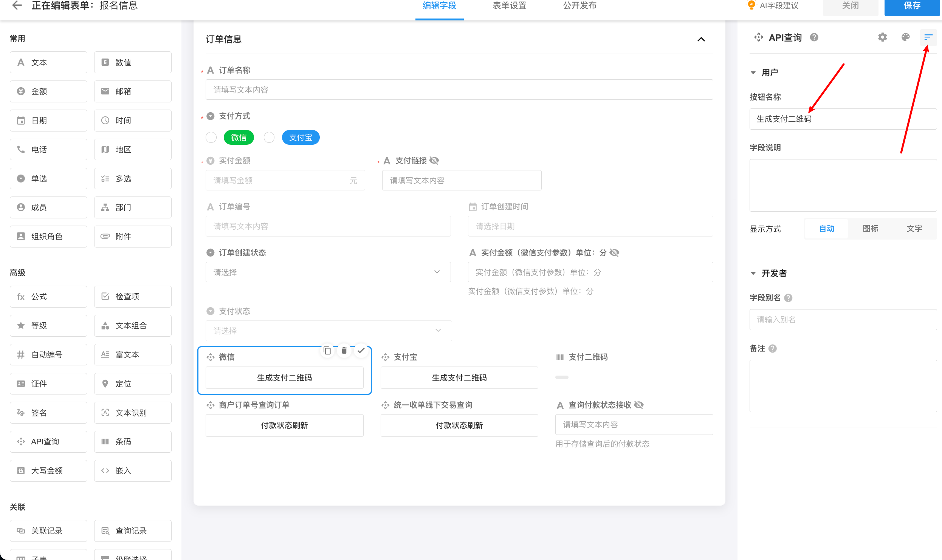Select the 支付宝 payment radio option
This screenshot has width=942, height=560.
click(x=269, y=138)
